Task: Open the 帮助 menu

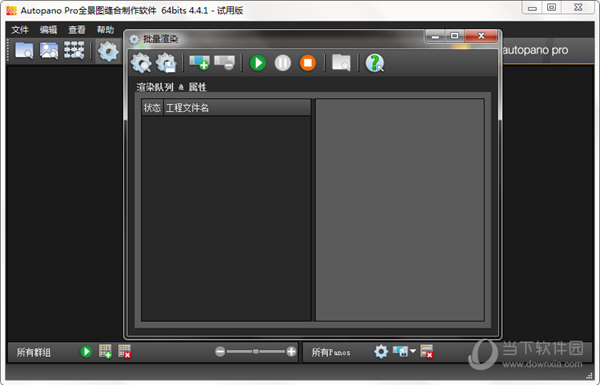Action: [x=105, y=30]
